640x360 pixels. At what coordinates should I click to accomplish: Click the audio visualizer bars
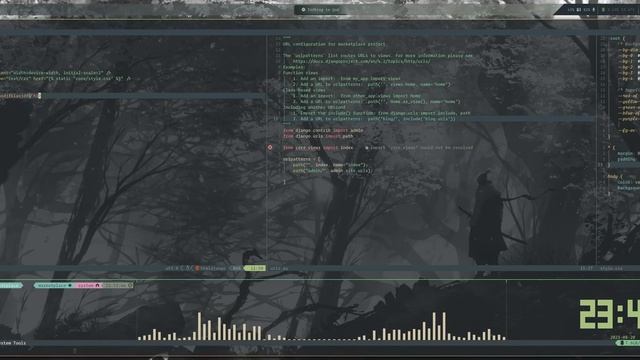322,326
